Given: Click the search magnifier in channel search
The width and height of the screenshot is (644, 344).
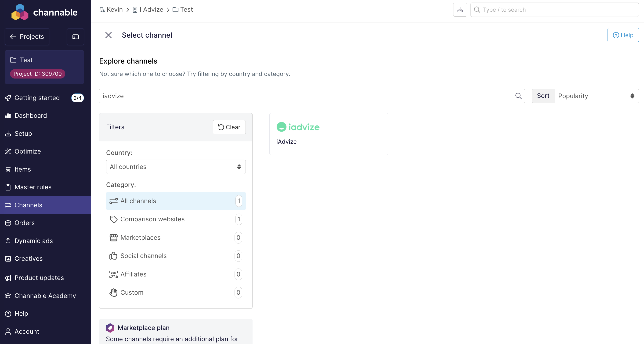Looking at the screenshot, I should (x=518, y=96).
